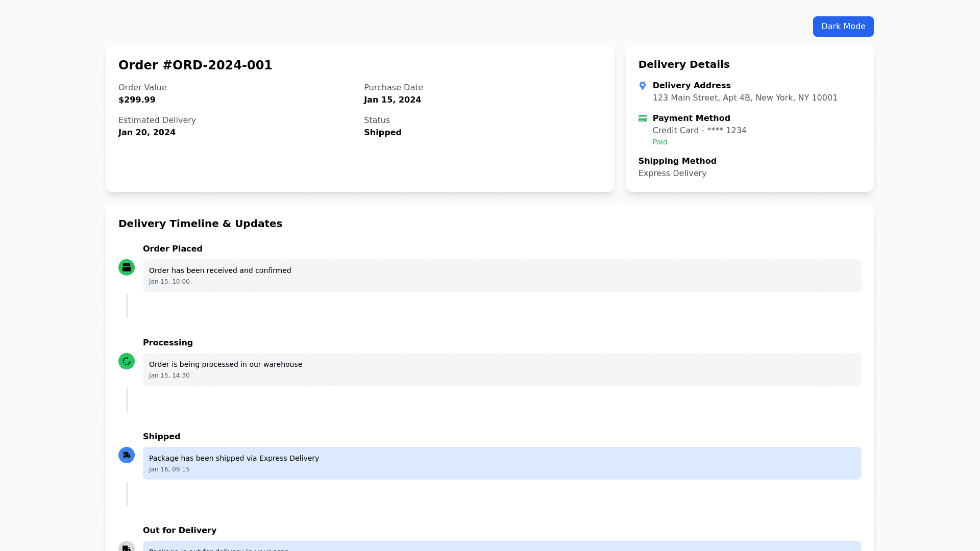Click the Shipped status value
Image resolution: width=980 pixels, height=551 pixels.
click(382, 133)
